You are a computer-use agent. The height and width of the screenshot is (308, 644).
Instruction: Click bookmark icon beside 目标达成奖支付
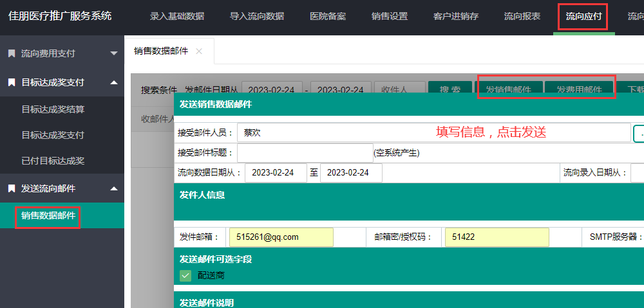tap(12, 82)
